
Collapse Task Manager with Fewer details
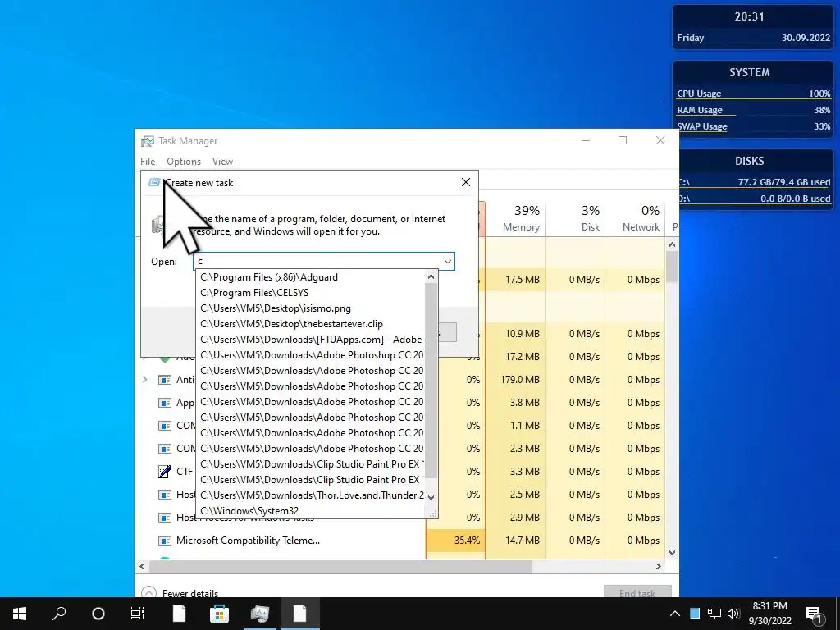click(180, 593)
